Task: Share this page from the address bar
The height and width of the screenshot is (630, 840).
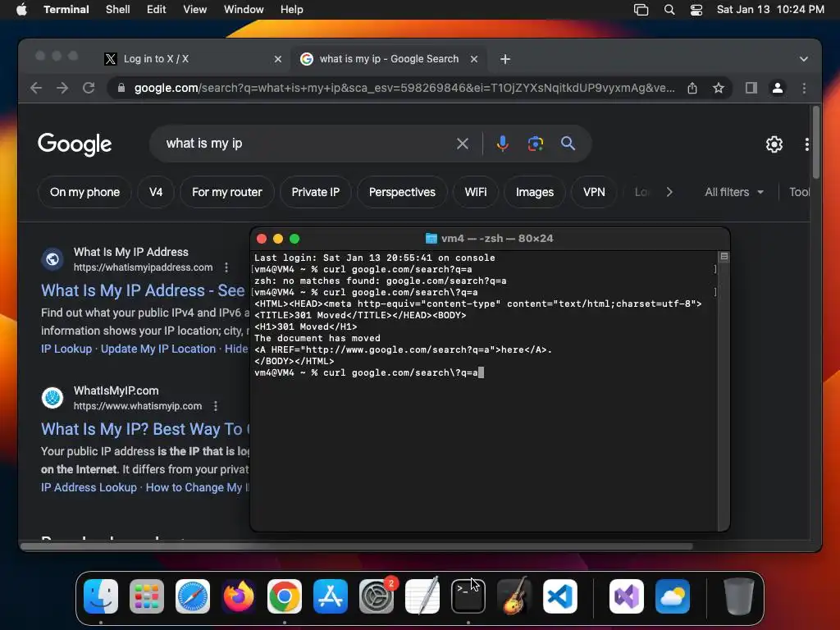Action: pos(692,88)
